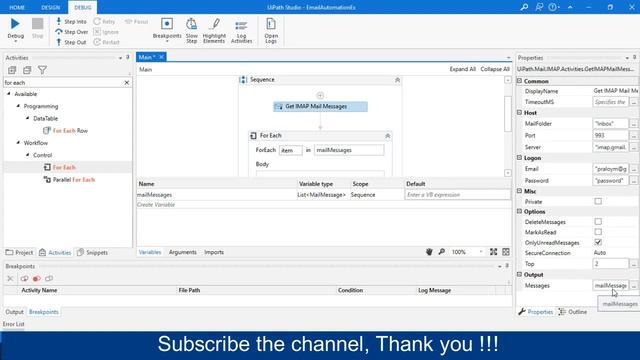Toggle Highlight Elements

tap(214, 30)
